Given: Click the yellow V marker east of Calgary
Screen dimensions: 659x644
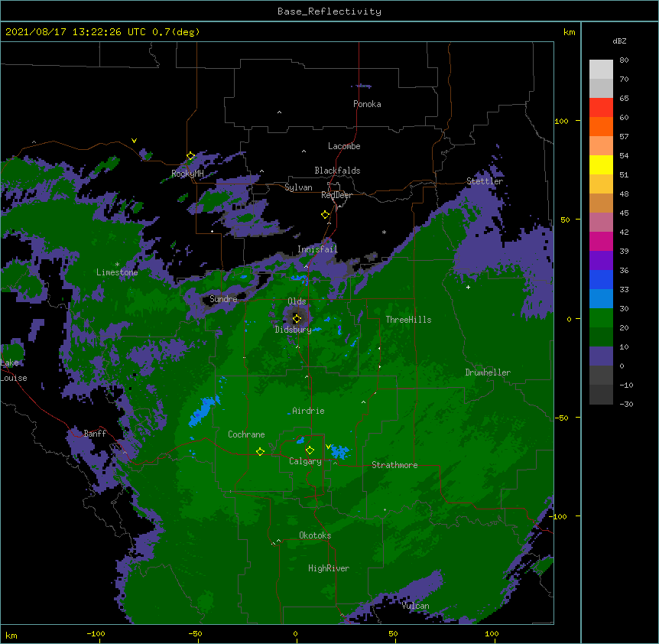Looking at the screenshot, I should click(x=328, y=447).
